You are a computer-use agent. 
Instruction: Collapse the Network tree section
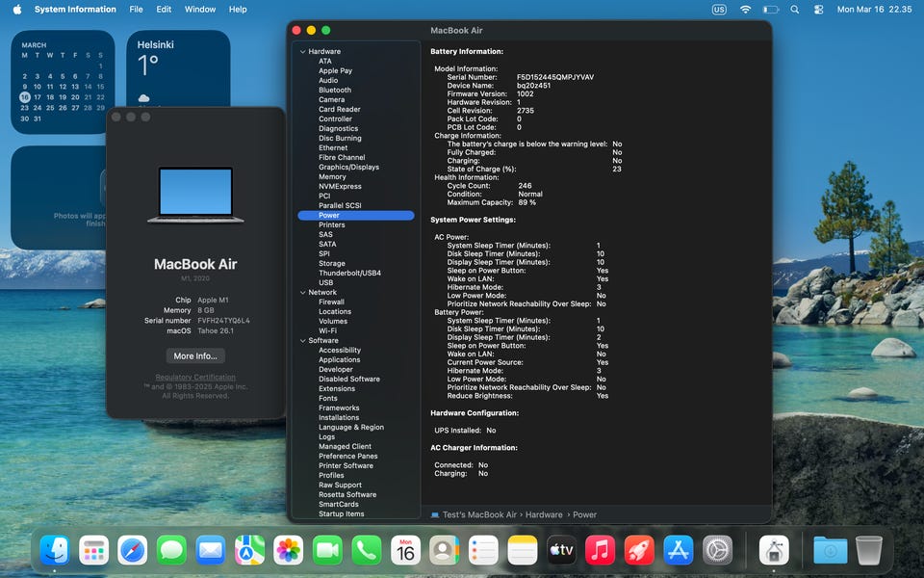click(302, 293)
